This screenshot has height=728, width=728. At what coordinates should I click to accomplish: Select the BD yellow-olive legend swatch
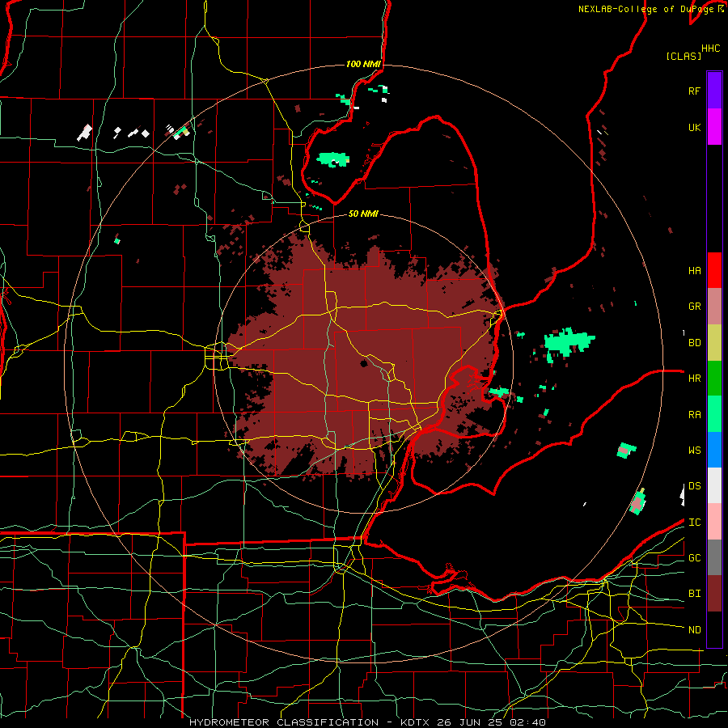714,342
